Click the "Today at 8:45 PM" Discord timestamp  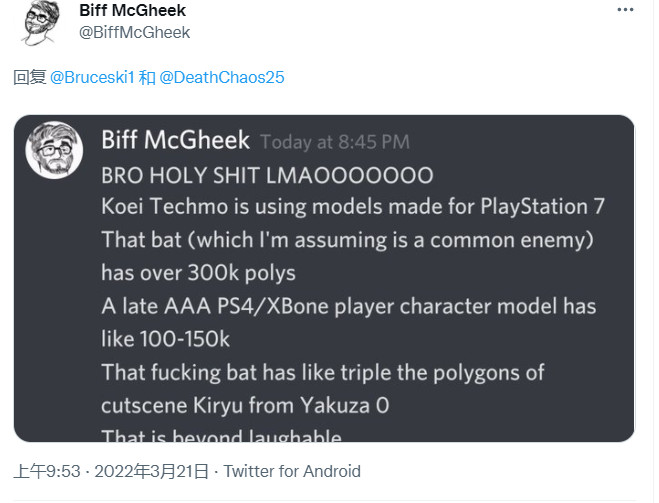pos(334,142)
